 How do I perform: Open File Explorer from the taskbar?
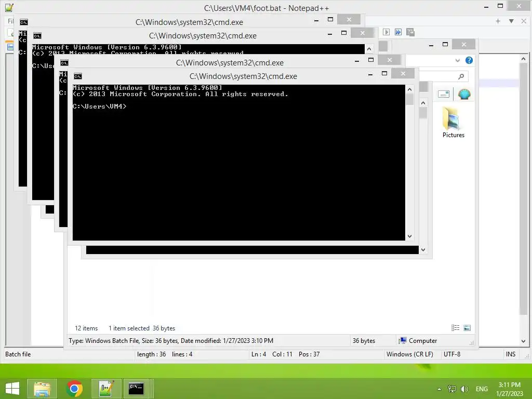pyautogui.click(x=42, y=389)
